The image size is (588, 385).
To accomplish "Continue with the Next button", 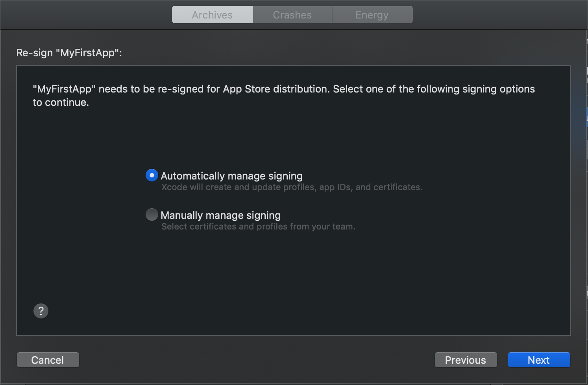I will tap(539, 360).
